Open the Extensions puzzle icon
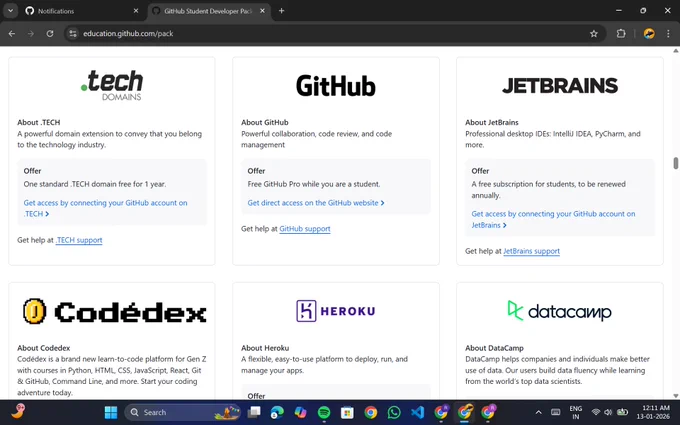The image size is (680, 425). pos(621,33)
